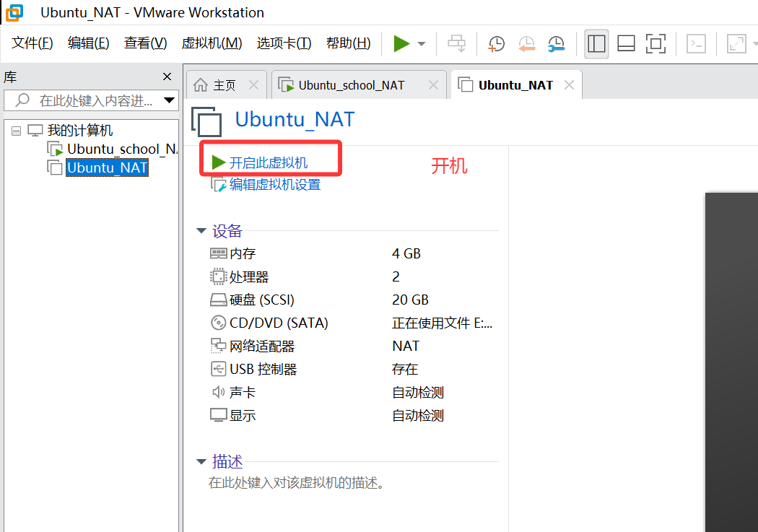
Task: Click the 网络适配器 device row
Action: point(353,346)
